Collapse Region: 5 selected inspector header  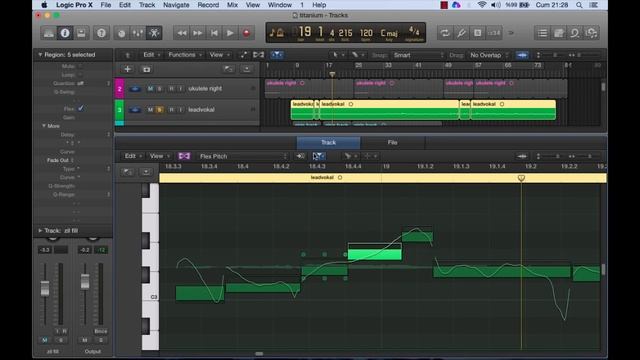pyautogui.click(x=40, y=55)
